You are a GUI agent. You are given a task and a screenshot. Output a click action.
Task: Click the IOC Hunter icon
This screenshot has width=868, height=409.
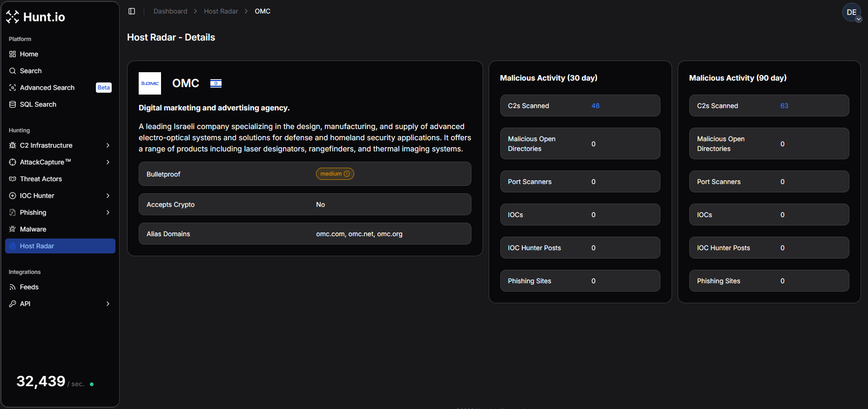13,196
